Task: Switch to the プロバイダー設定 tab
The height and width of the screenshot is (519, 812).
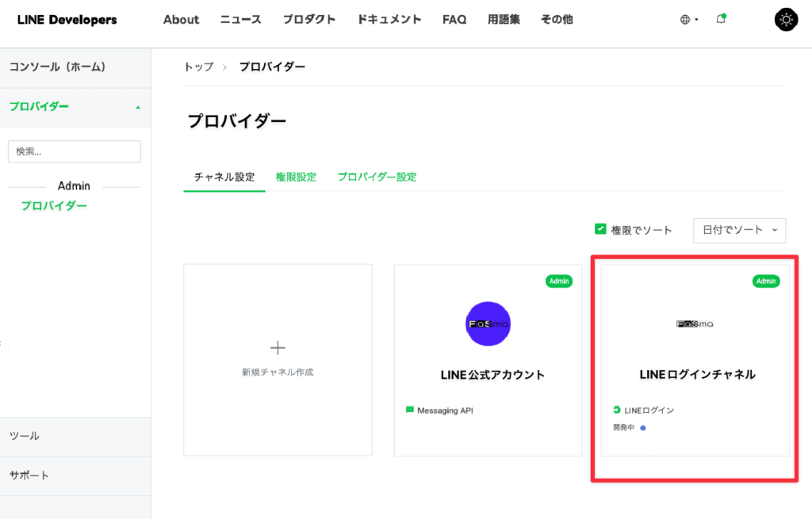Action: 377,177
